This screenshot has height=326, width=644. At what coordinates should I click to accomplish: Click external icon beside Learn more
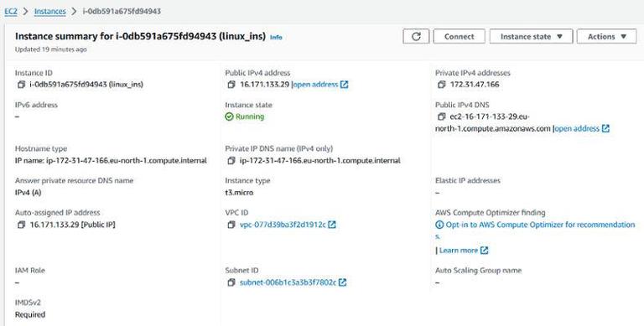(484, 251)
